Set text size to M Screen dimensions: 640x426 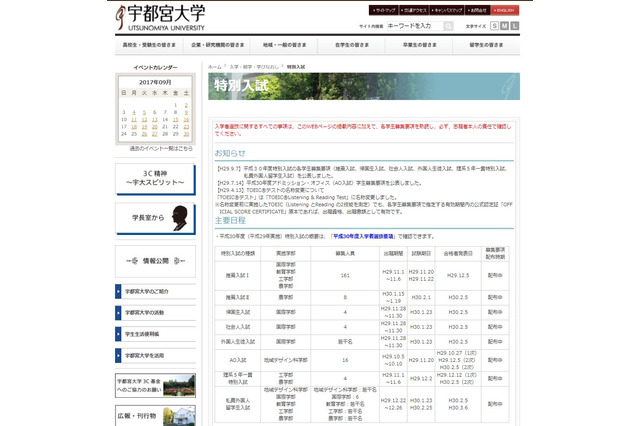click(x=504, y=26)
